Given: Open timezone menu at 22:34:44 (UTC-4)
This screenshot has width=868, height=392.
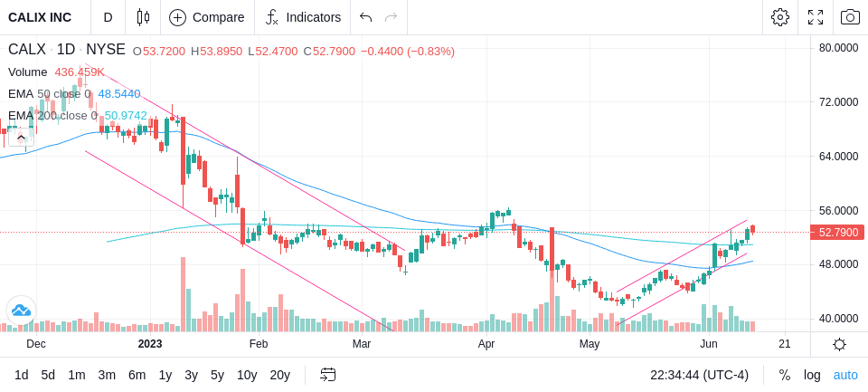Looking at the screenshot, I should 699,375.
